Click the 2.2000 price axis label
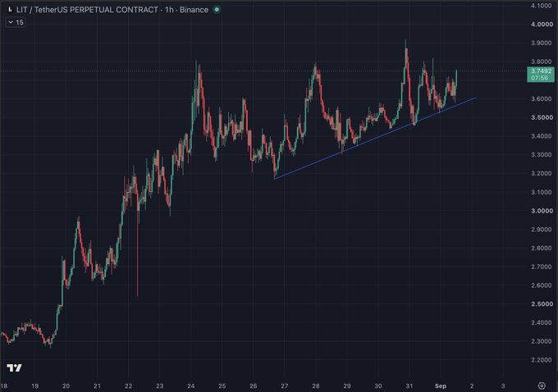Screen dimensions: 558x392 pos(542,360)
